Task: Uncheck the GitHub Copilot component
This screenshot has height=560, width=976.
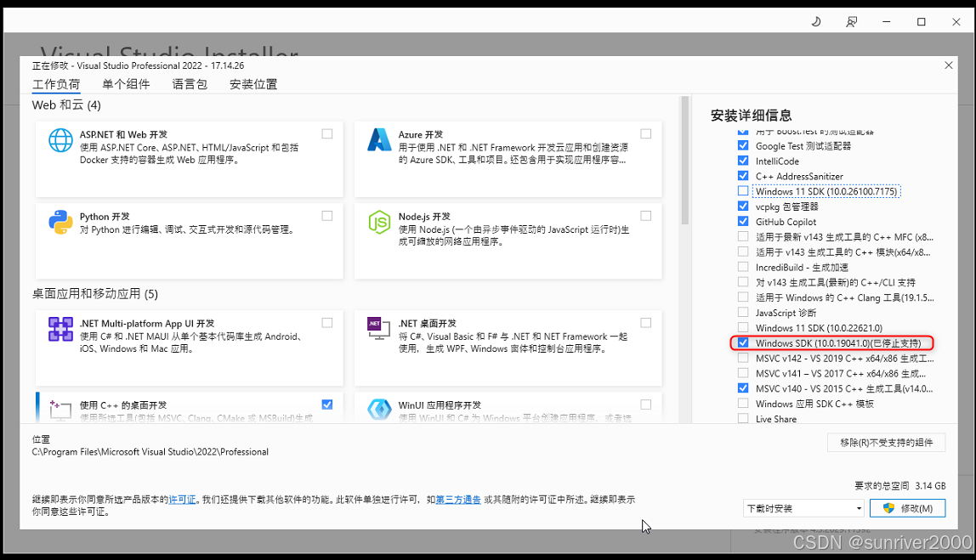Action: 743,221
